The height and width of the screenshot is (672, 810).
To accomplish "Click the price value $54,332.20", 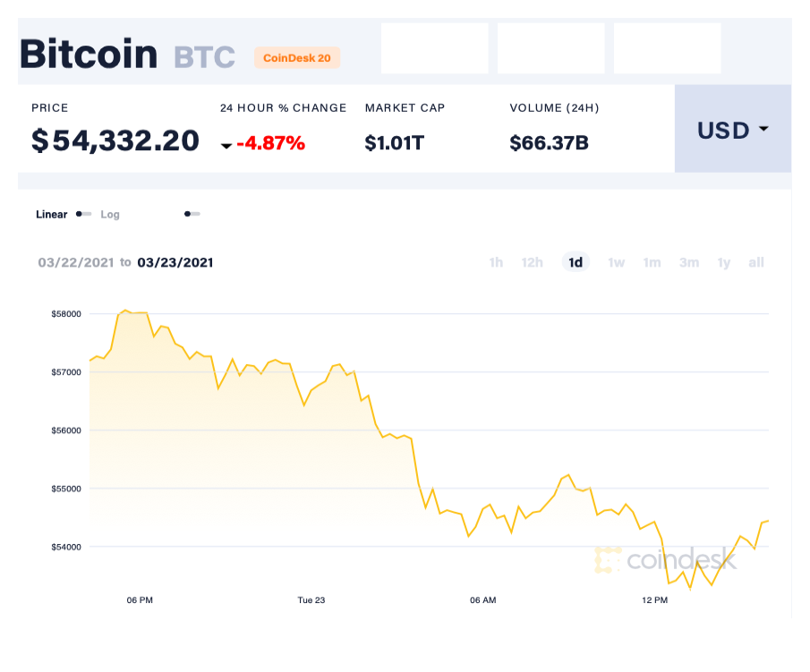I will click(115, 140).
